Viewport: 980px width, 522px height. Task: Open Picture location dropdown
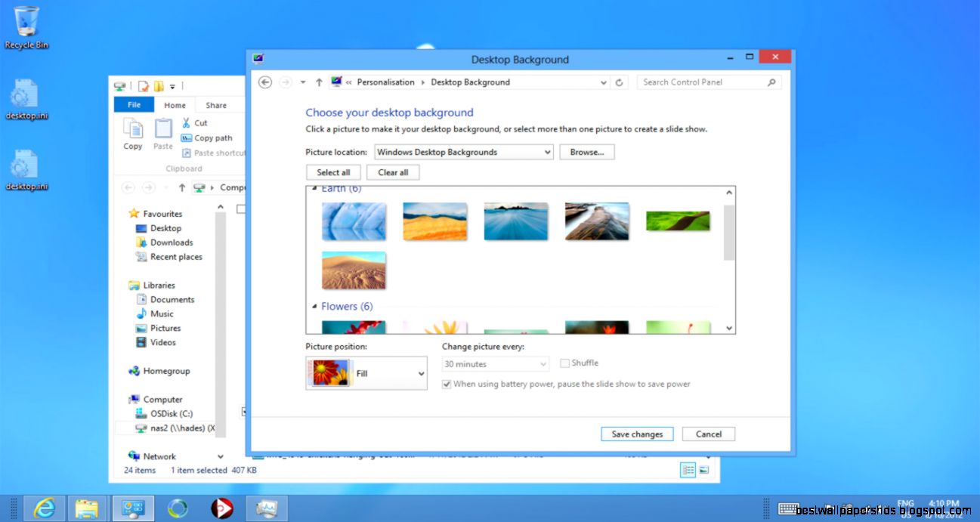[464, 152]
